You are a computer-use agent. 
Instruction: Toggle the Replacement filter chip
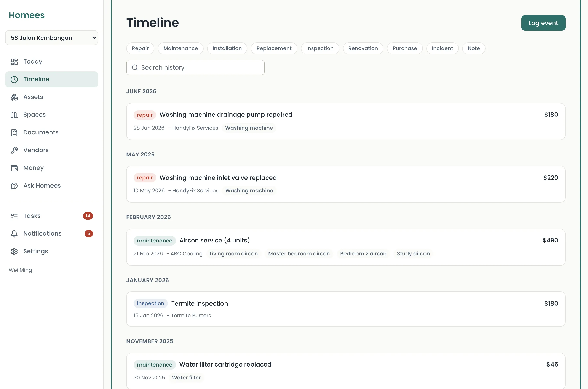tap(274, 48)
